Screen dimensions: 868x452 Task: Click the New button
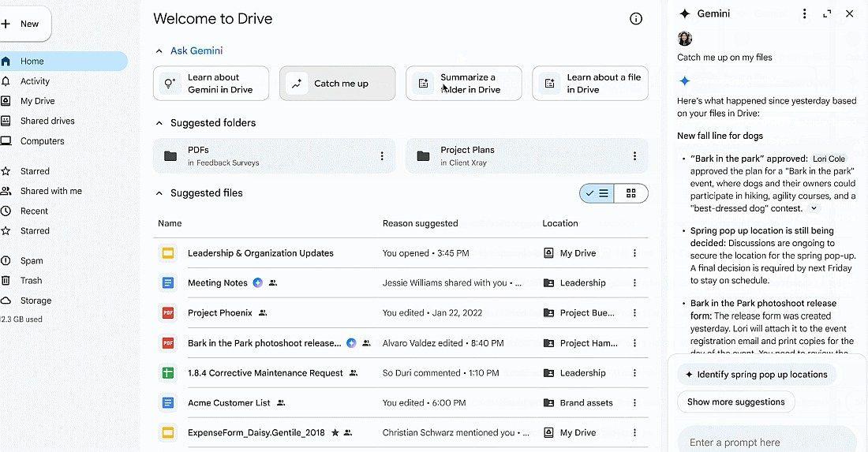pyautogui.click(x=24, y=24)
